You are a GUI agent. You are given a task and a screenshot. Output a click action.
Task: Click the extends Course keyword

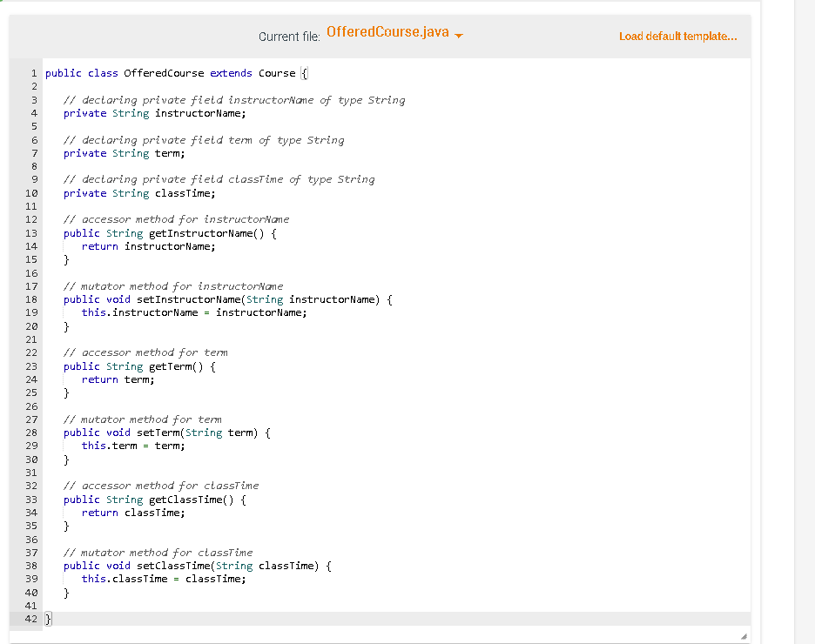coord(253,72)
